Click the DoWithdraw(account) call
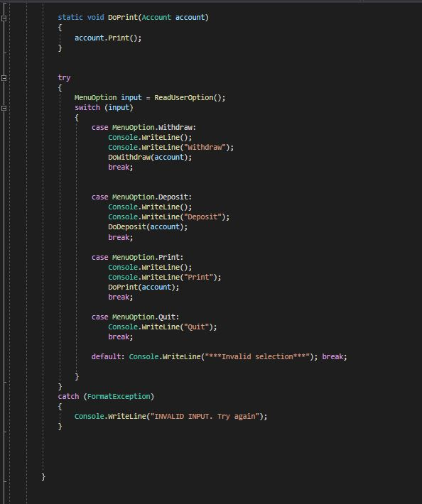Screen dimensions: 422x504 pyautogui.click(x=150, y=157)
